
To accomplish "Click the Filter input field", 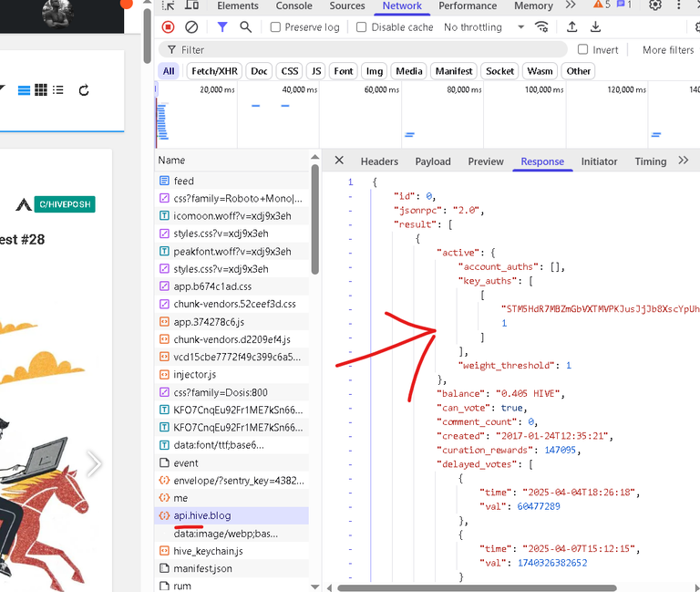I will (363, 49).
